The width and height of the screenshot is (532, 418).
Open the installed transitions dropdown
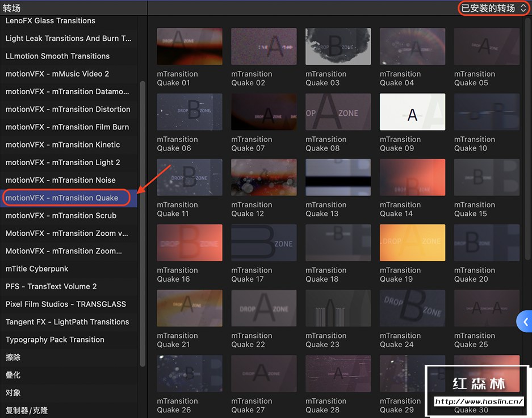[493, 8]
